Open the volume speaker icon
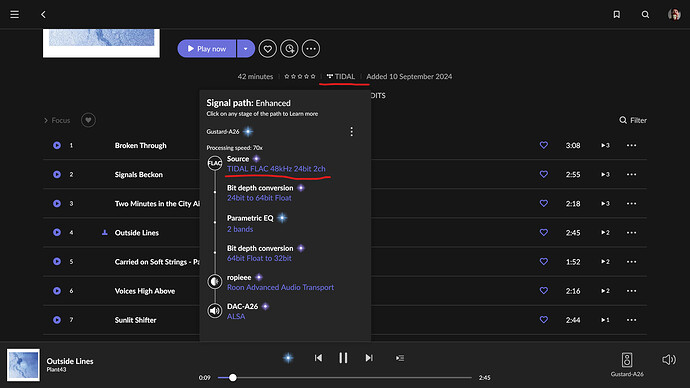 click(x=669, y=360)
